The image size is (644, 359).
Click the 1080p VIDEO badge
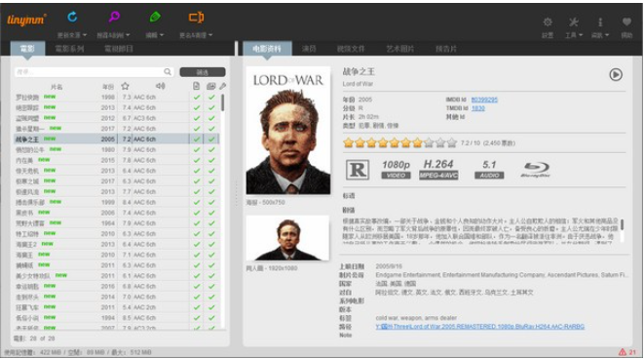tap(396, 170)
